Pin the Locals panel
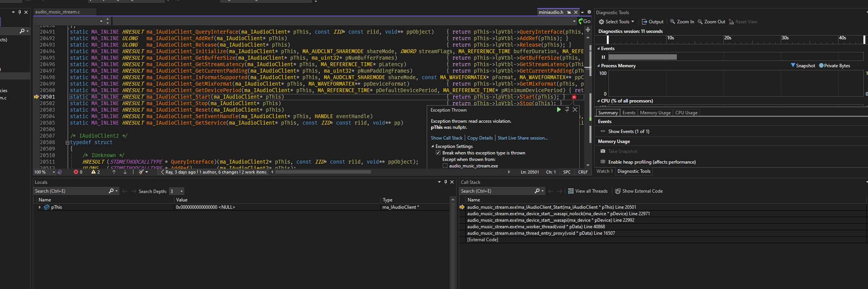This screenshot has height=289, width=868. click(445, 182)
